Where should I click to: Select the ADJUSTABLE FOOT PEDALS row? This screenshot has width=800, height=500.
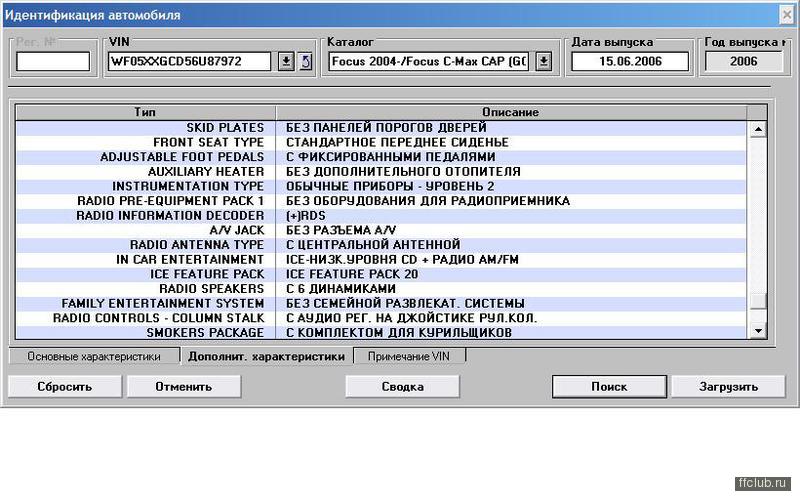point(381,157)
